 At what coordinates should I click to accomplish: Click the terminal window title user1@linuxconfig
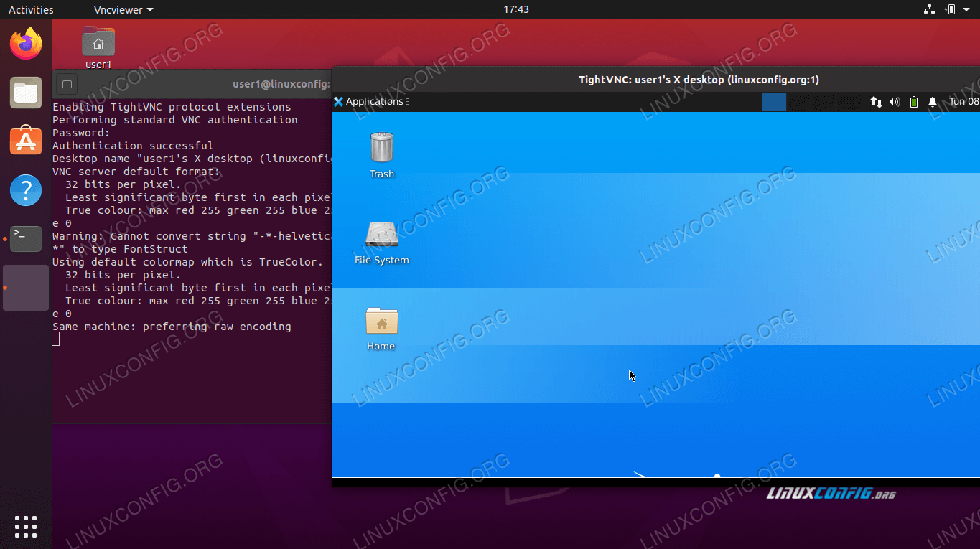[x=281, y=84]
